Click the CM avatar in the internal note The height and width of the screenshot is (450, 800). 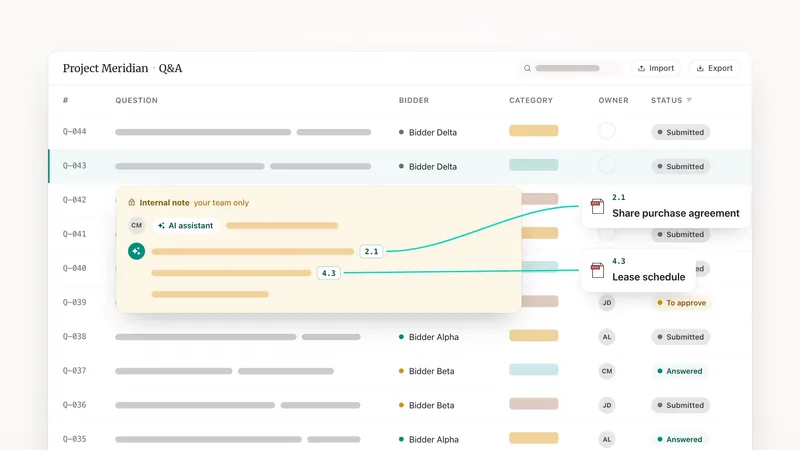point(136,225)
